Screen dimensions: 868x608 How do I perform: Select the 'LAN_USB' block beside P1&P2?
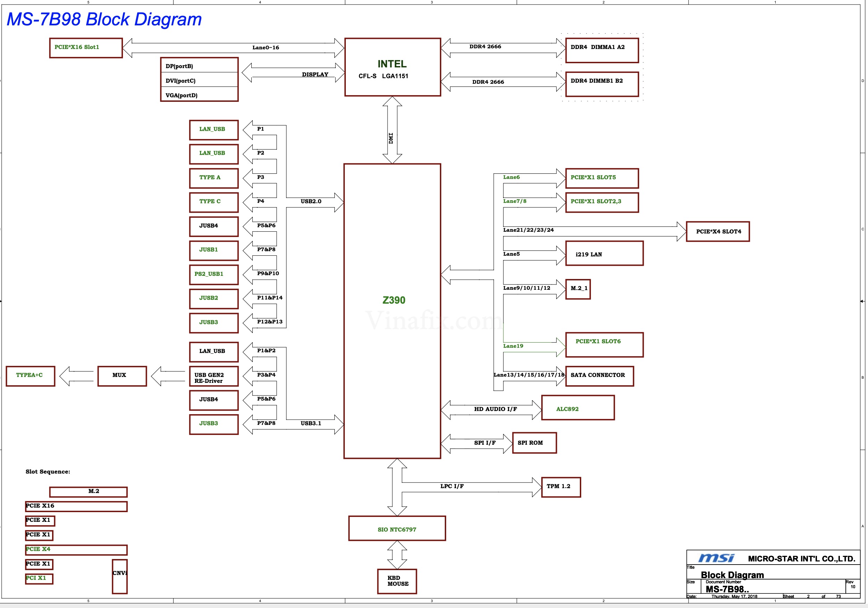pyautogui.click(x=214, y=352)
